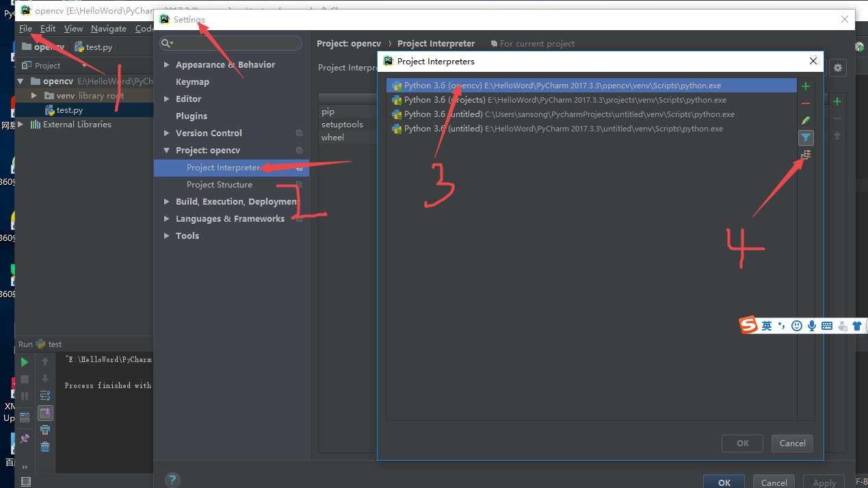Add a new interpreter with green plus in Project Interpreters

806,86
